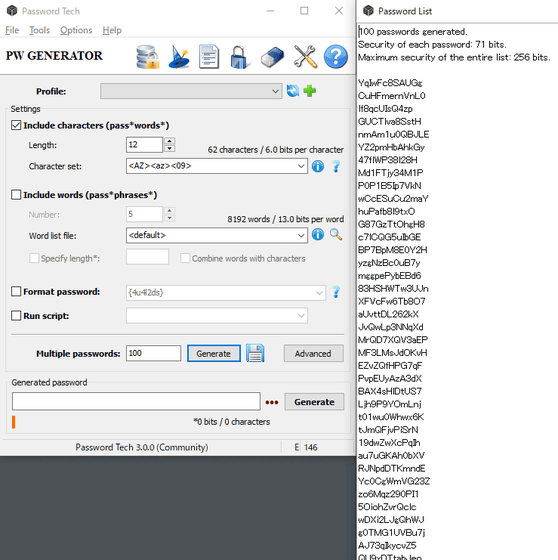The height and width of the screenshot is (560, 558).
Task: Decrease the word Number spinner down arrow
Action: coord(170,218)
